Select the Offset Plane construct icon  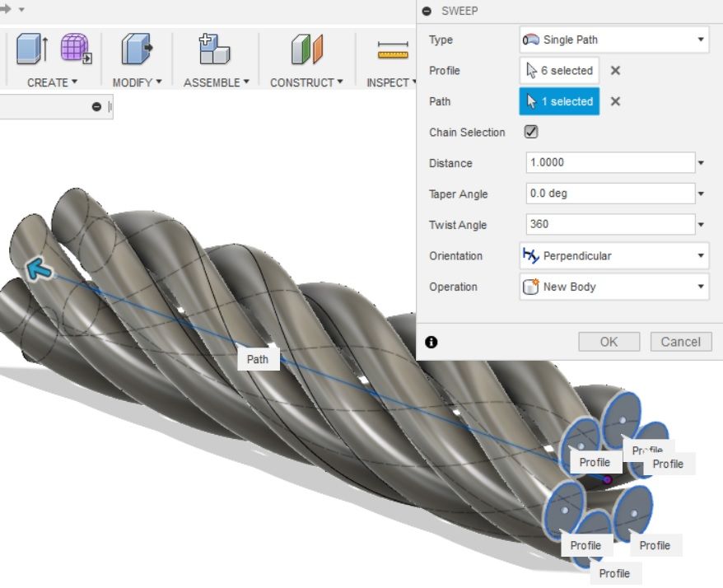pos(307,49)
